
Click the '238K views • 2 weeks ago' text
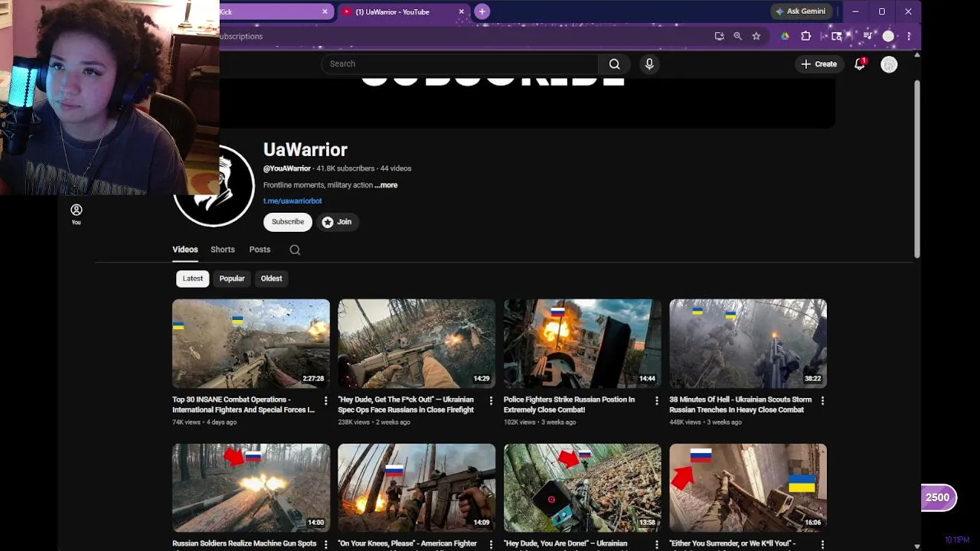[x=374, y=422]
